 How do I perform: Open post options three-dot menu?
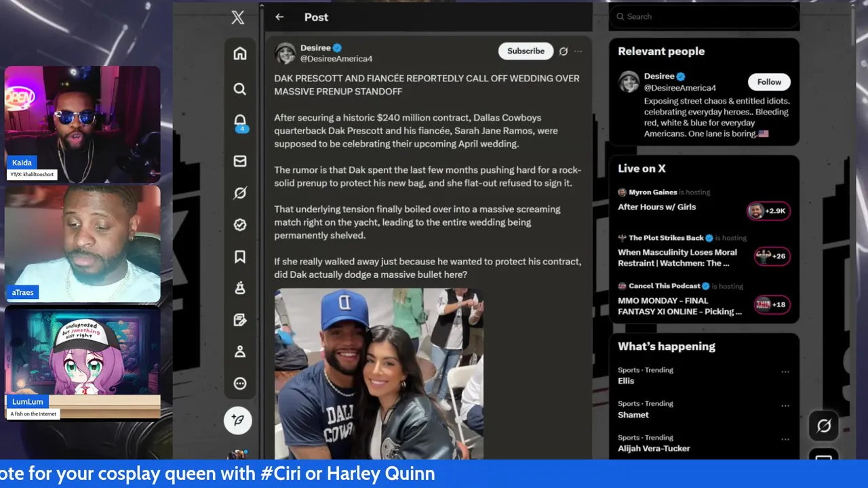pos(578,52)
